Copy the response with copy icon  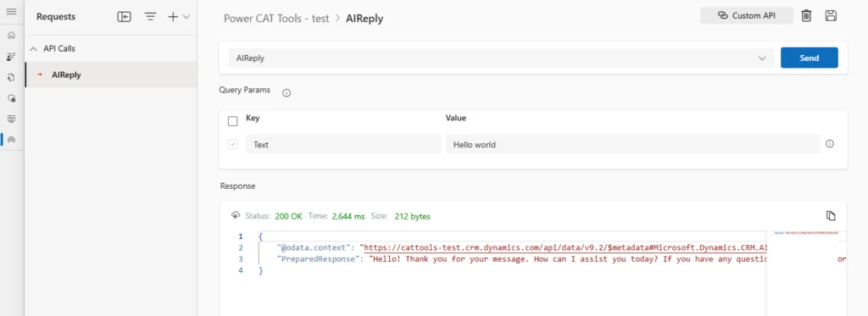point(831,215)
